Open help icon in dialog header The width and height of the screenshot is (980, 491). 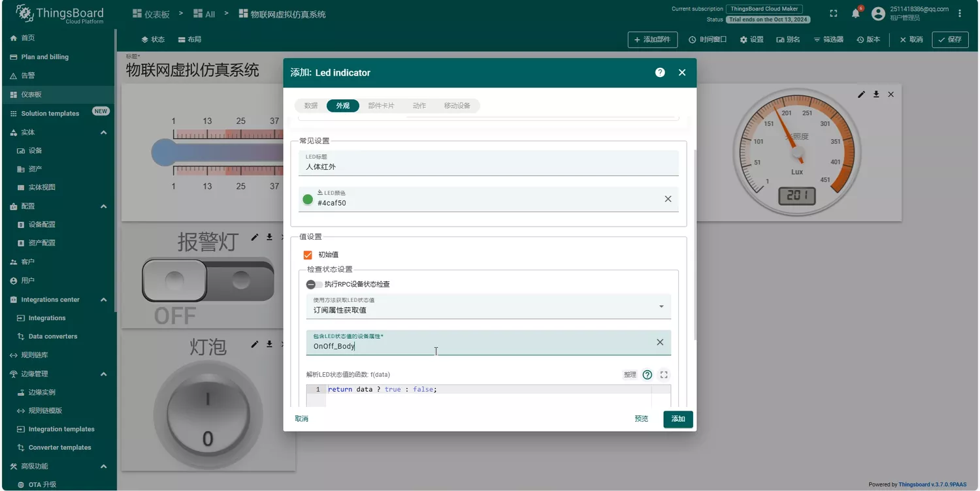[660, 72]
